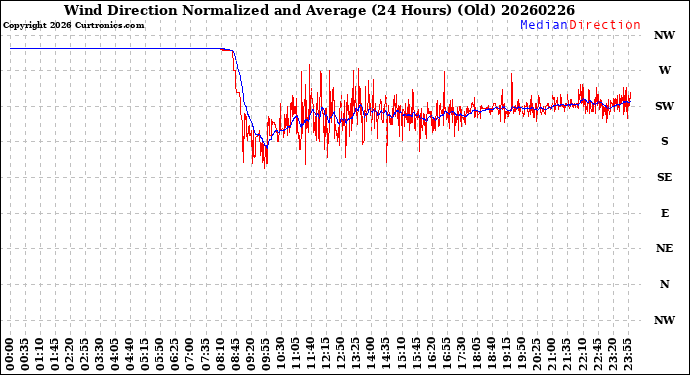This screenshot has height=375, width=690.
Task: Click the 11:05 time label
Action: (296, 354)
